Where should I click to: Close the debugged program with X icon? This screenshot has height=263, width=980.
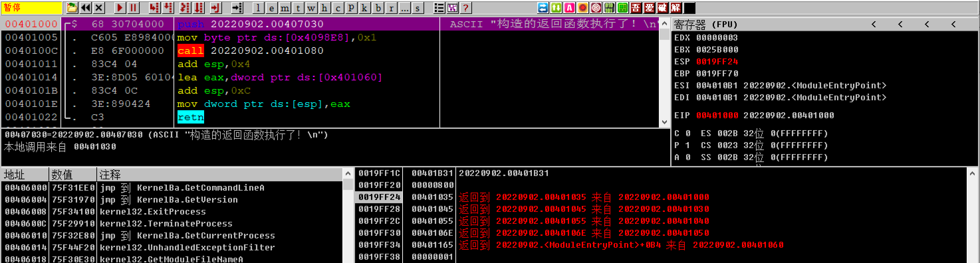pyautogui.click(x=99, y=8)
